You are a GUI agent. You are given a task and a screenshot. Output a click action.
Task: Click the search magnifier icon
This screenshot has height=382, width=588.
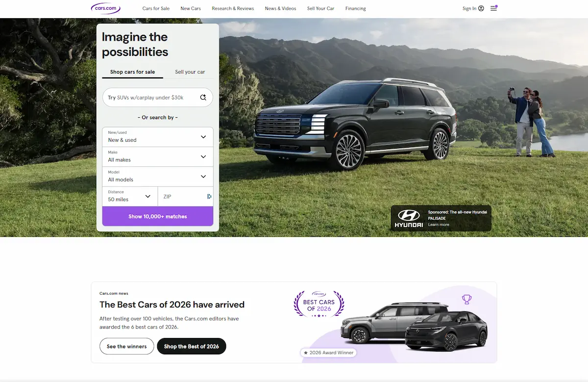203,98
